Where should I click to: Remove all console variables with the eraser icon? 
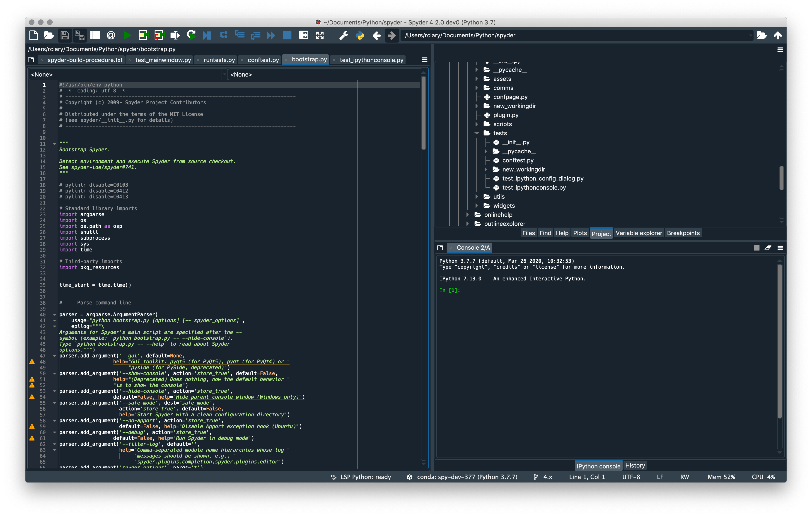[768, 248]
